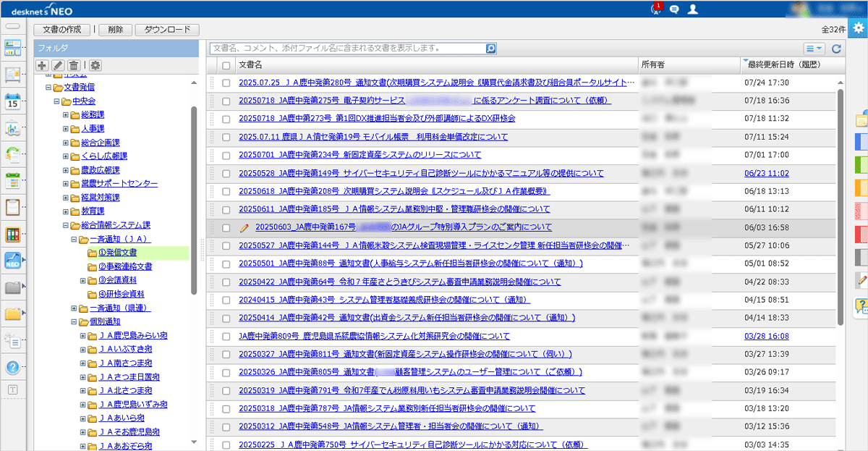The image size is (868, 451).
Task: Collapse the 総合情報システム課 folder node
Action: [65, 225]
